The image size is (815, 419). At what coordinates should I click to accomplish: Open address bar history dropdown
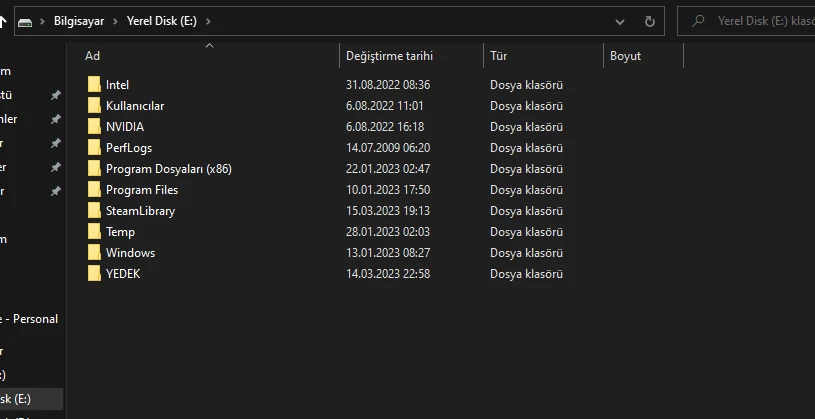click(620, 22)
